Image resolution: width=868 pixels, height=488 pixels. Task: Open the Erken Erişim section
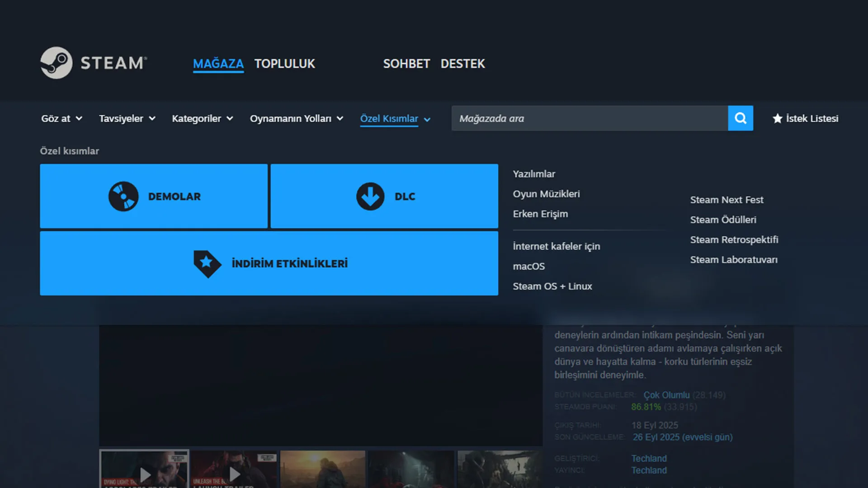click(540, 214)
